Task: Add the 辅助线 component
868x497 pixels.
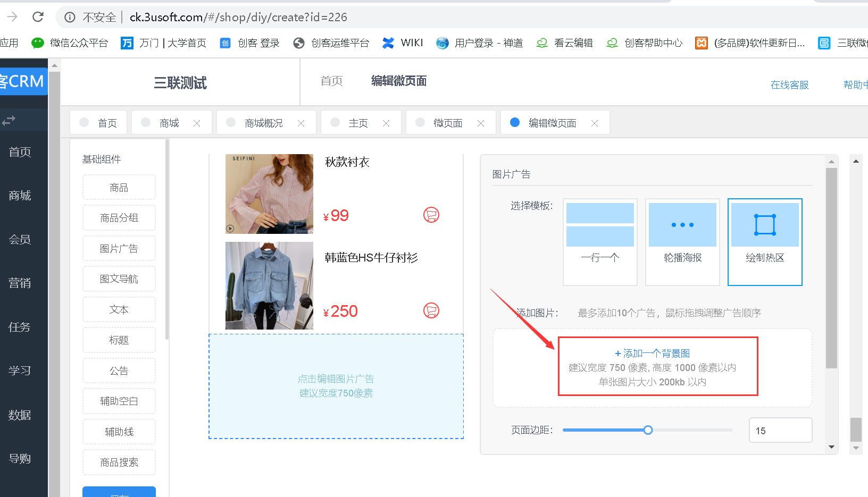Action: pos(119,432)
